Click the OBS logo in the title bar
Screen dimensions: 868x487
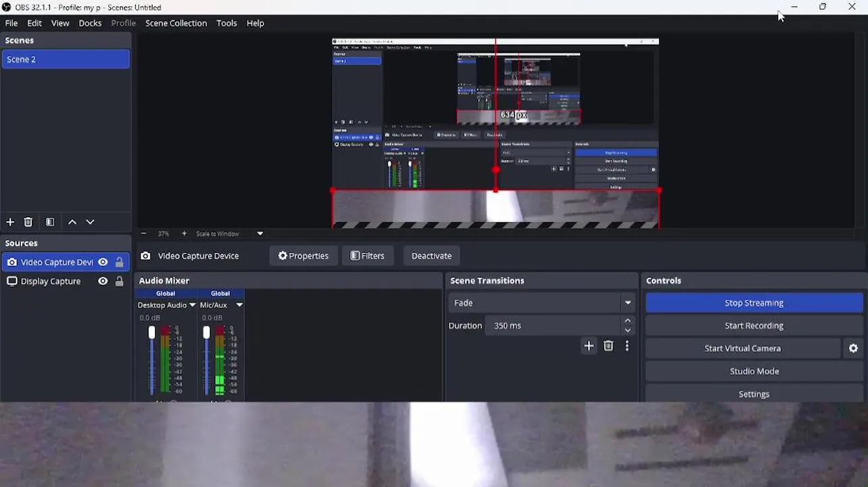click(6, 7)
